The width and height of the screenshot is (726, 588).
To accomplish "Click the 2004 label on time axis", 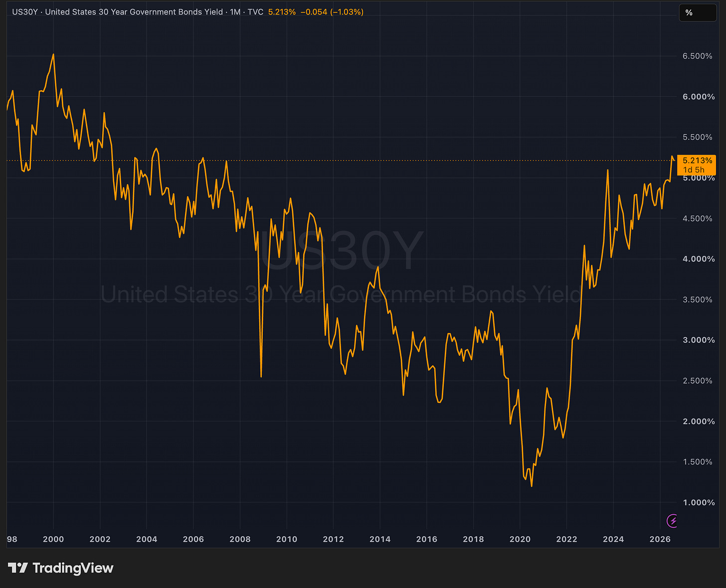I will click(147, 539).
